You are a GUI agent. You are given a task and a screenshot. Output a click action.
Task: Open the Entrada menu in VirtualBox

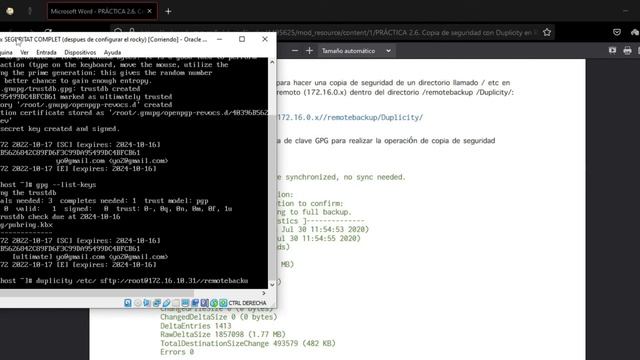46,52
